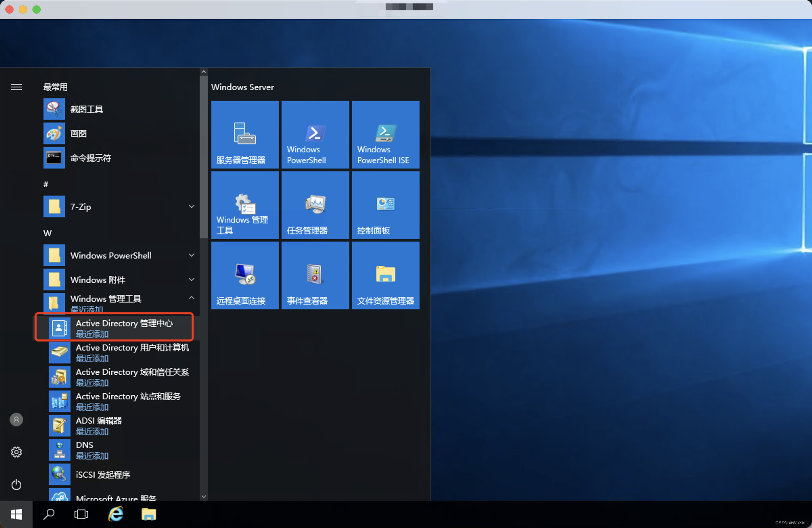Click the user account icon

pos(16,419)
